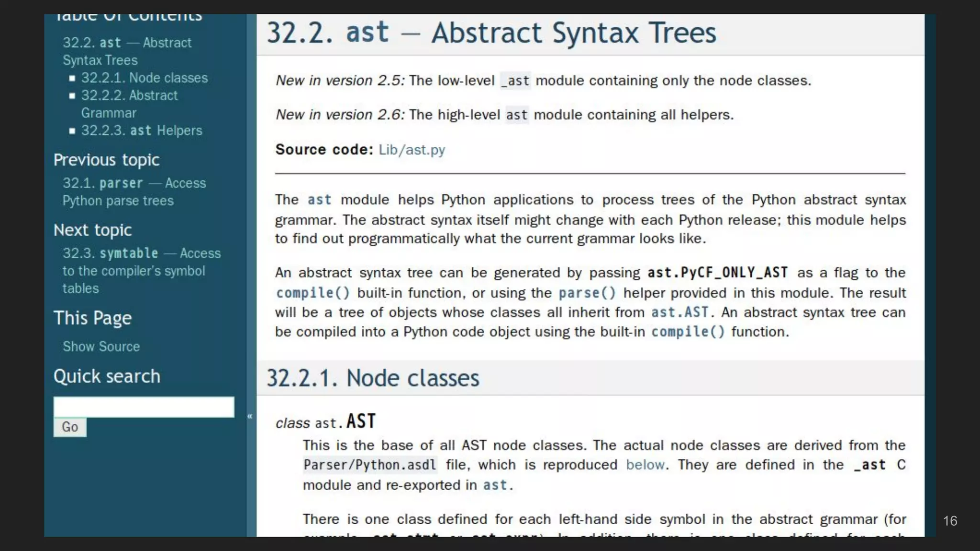Click the slide number 16 indicator
Image resolution: width=980 pixels, height=551 pixels.
[x=950, y=521]
